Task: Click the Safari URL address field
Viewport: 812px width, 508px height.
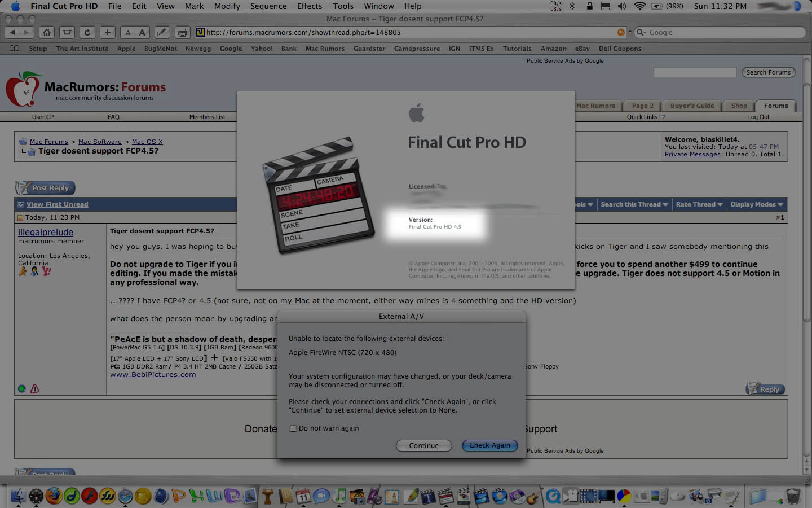Action: [410, 33]
